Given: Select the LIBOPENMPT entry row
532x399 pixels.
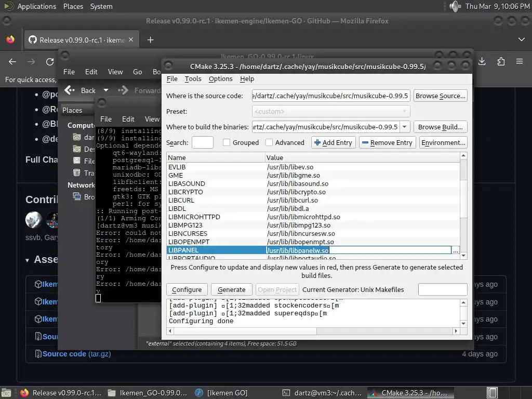Looking at the screenshot, I should (313, 242).
